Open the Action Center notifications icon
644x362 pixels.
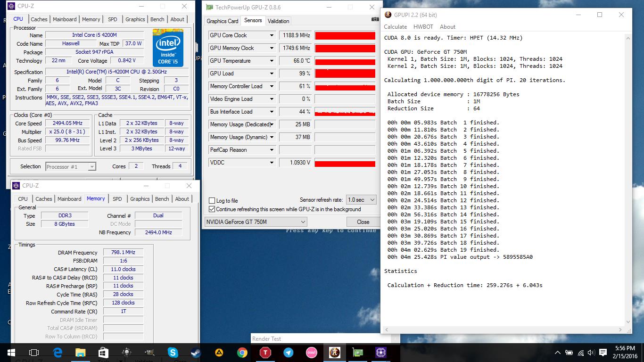(x=603, y=353)
